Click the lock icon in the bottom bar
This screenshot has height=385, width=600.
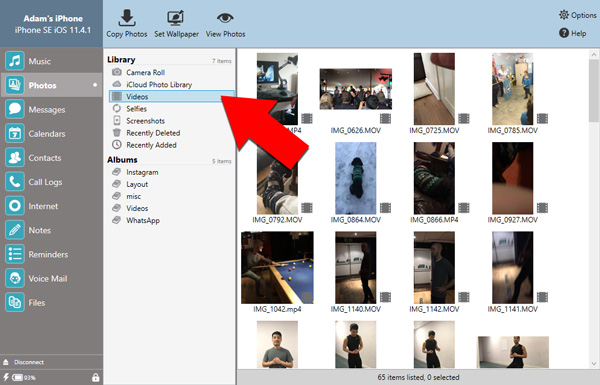tap(95, 378)
